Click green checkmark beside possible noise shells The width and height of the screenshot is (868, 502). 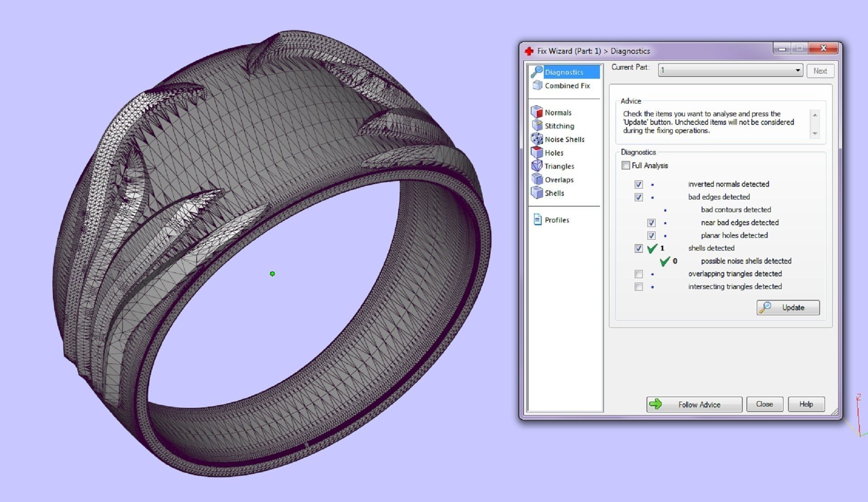[665, 261]
